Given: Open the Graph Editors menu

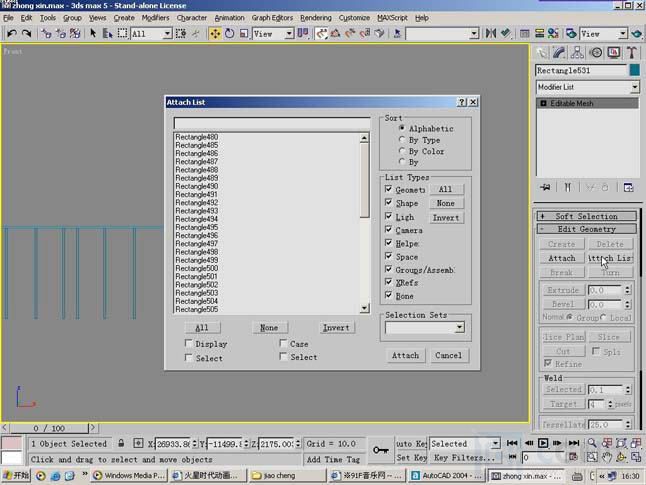Looking at the screenshot, I should (272, 18).
